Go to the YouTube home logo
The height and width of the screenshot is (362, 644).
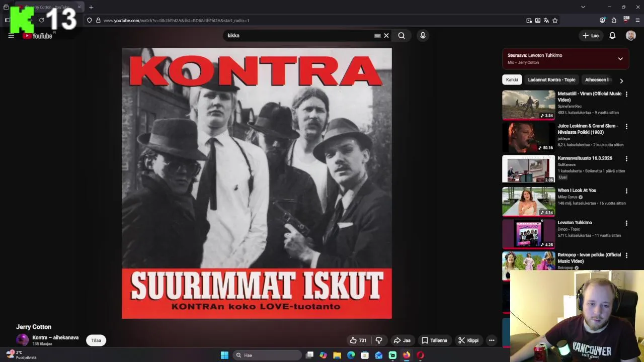38,36
